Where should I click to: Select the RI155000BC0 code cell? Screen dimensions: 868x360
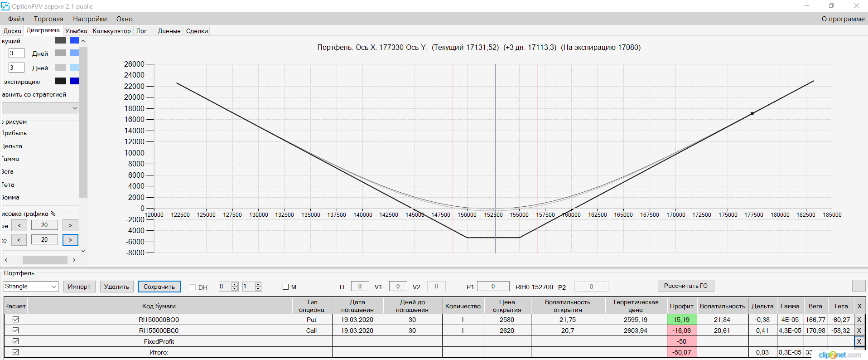[x=159, y=331]
